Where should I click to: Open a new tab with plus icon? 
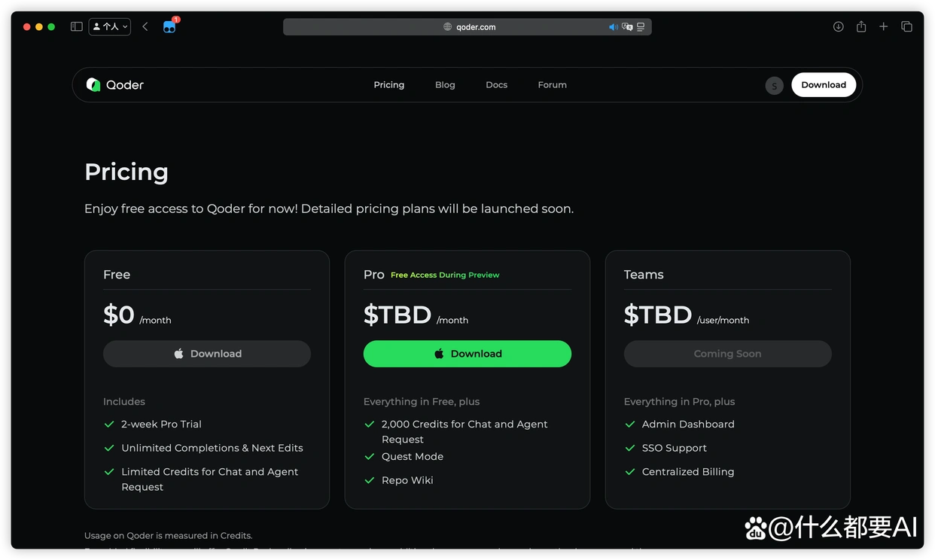(884, 26)
